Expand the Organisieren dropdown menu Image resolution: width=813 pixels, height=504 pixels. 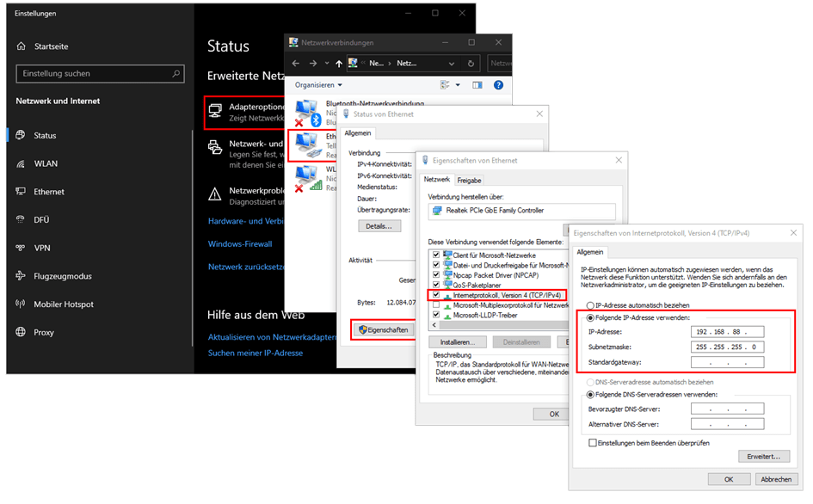pyautogui.click(x=318, y=85)
